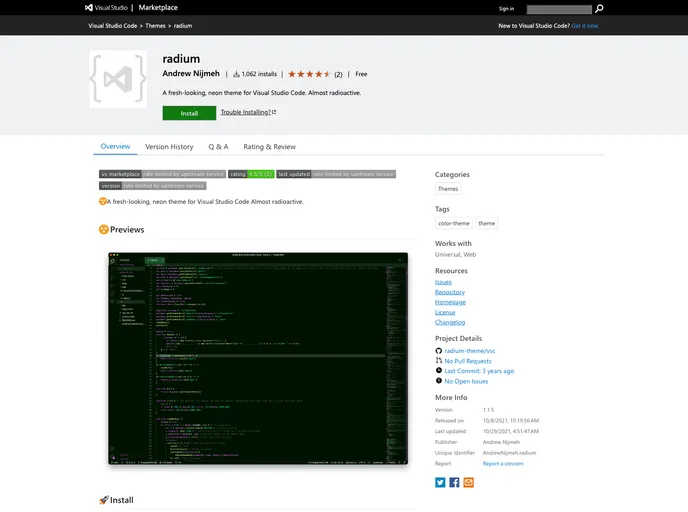Click the magnifier search icon

tap(599, 8)
